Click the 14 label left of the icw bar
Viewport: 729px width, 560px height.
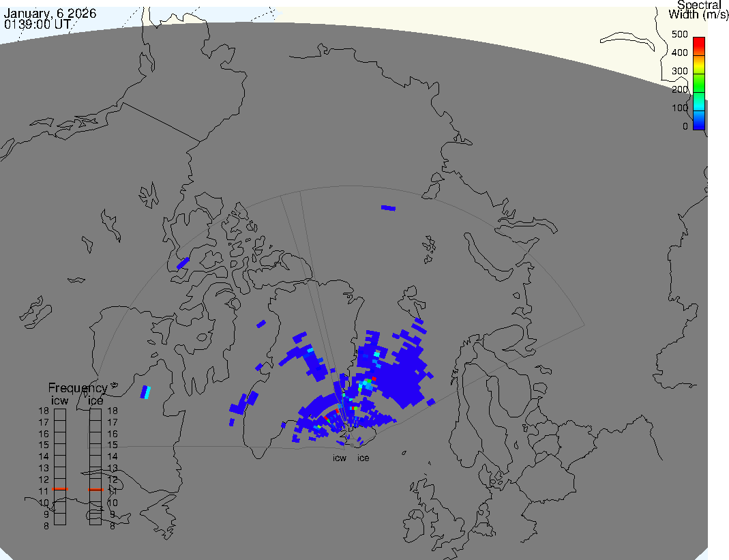click(44, 457)
